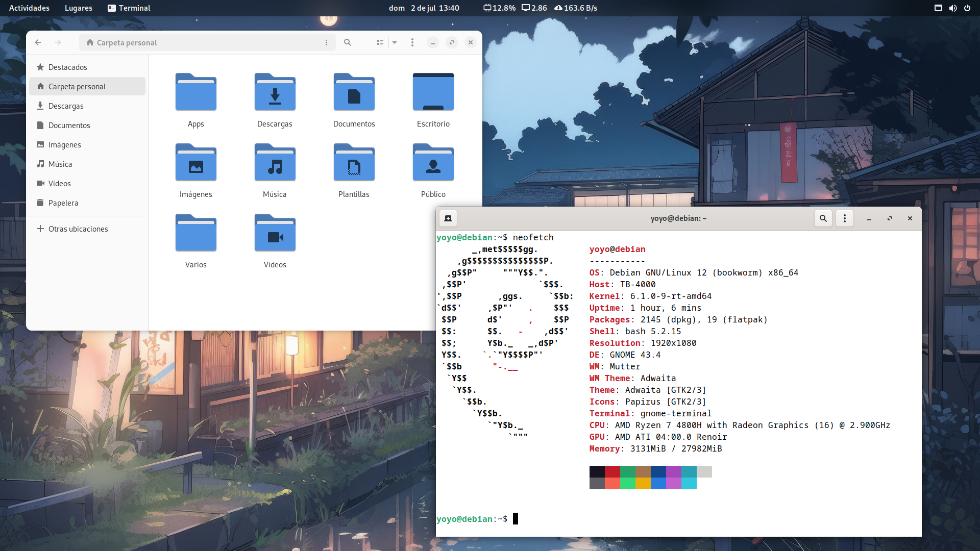The width and height of the screenshot is (980, 551).
Task: Toggle list/grid view in file manager
Action: click(x=380, y=42)
